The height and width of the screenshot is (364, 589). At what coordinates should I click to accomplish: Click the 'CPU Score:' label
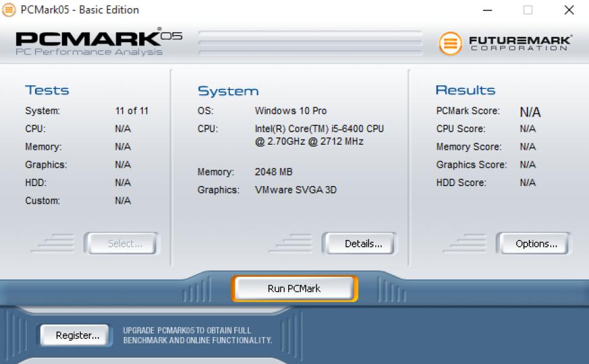[461, 129]
